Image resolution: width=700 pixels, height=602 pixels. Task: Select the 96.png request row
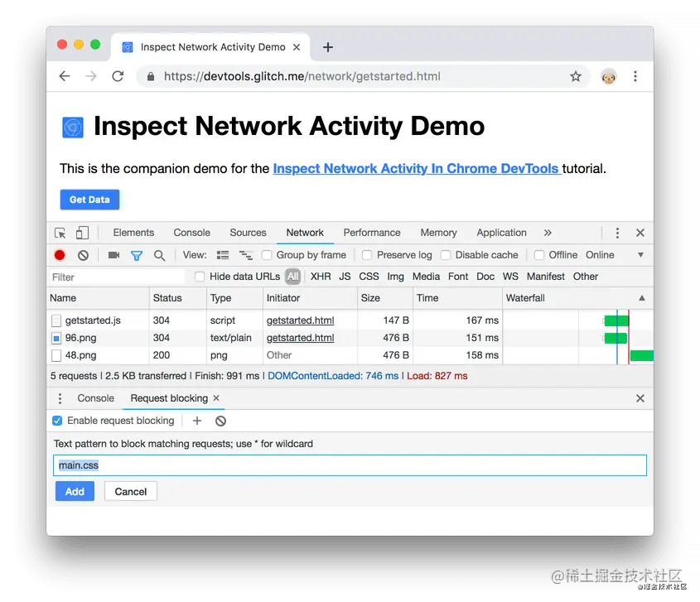point(350,338)
